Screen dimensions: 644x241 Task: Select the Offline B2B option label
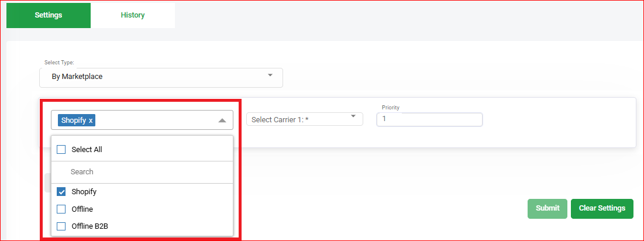pos(89,226)
